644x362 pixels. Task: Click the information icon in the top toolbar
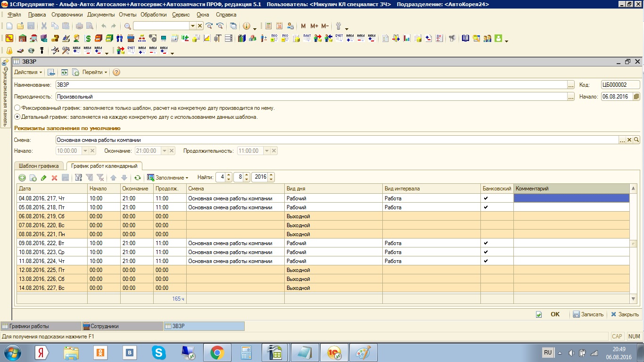[246, 26]
